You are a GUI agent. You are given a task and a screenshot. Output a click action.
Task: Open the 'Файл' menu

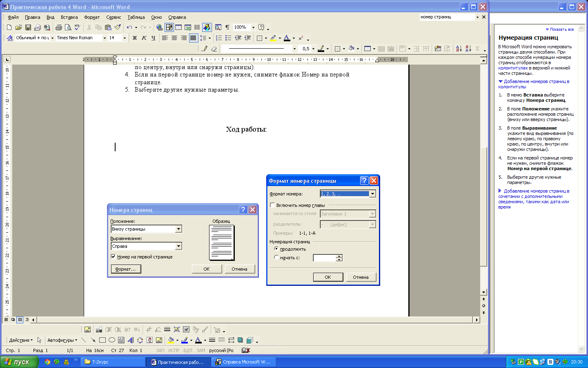click(x=13, y=17)
